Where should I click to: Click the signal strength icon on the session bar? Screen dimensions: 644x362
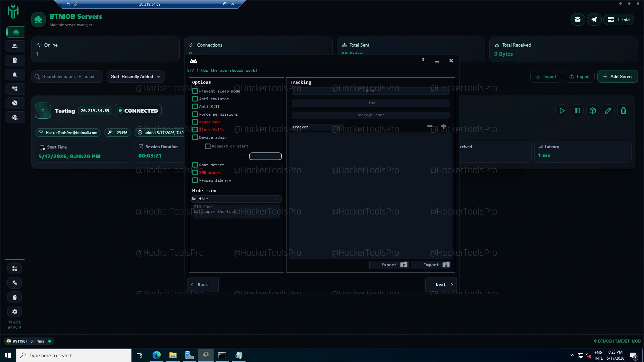pos(74,4)
